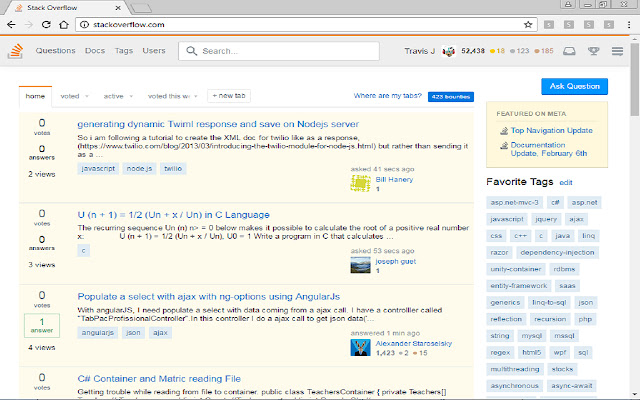The image size is (640, 400).
Task: Click the first extension icon after the address bar
Action: (x=549, y=24)
